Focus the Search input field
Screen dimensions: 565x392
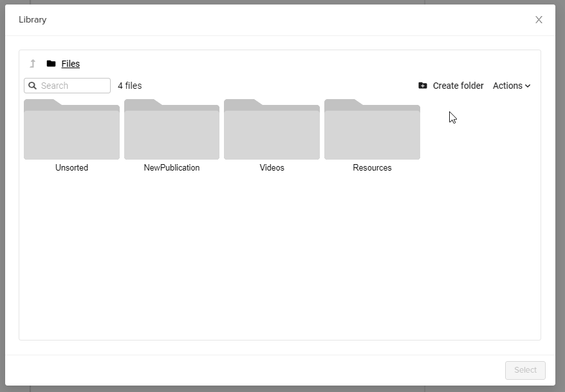pos(73,86)
